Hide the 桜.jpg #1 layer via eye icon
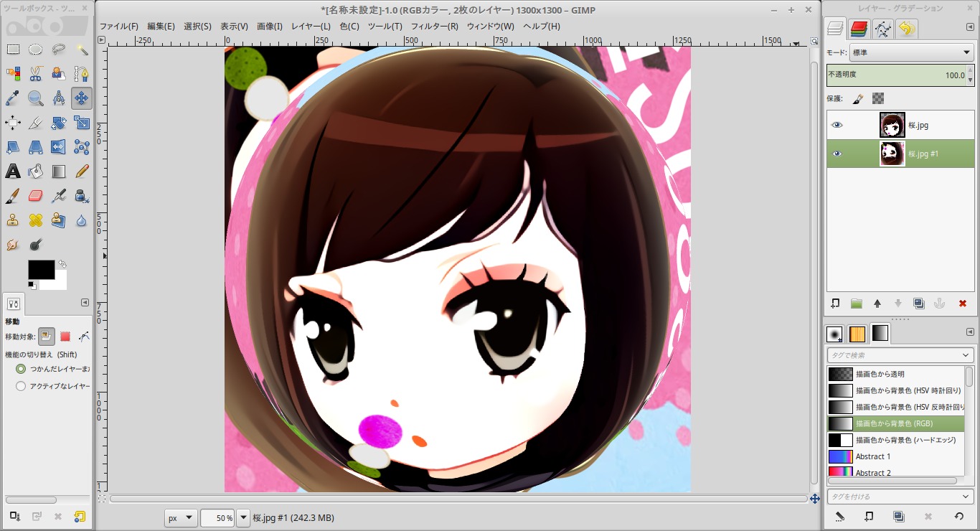Image resolution: width=980 pixels, height=531 pixels. point(837,154)
